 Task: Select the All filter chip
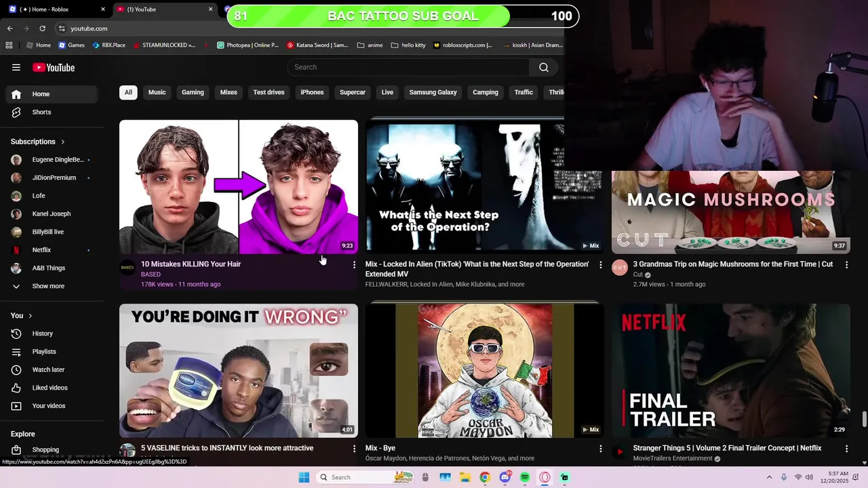pos(128,92)
